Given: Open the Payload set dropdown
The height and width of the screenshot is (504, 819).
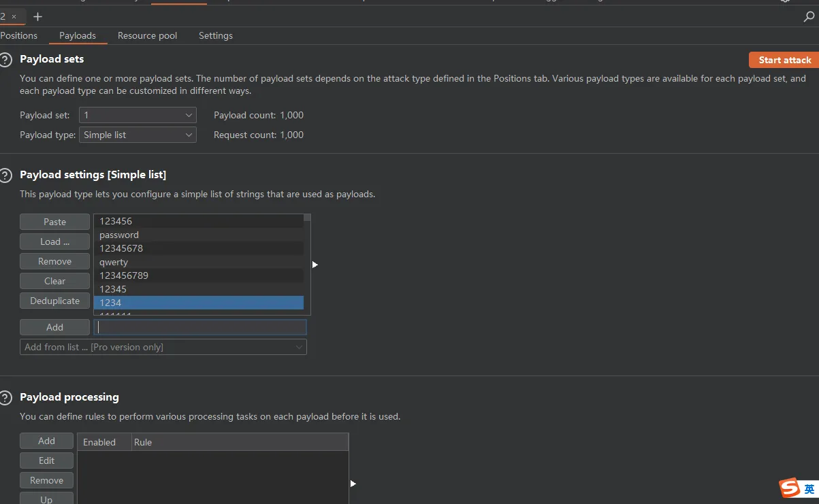Looking at the screenshot, I should click(138, 116).
